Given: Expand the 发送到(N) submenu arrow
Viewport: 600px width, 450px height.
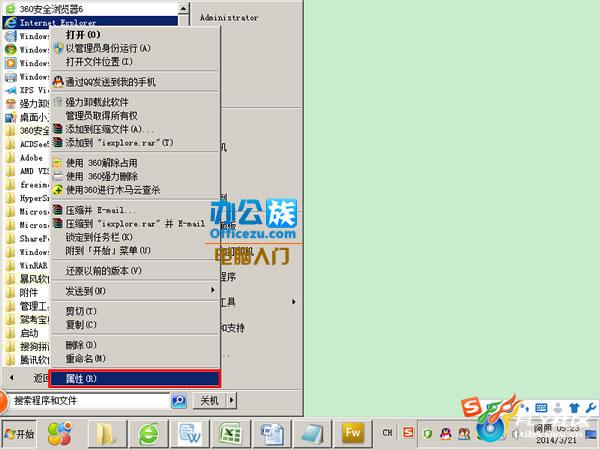Looking at the screenshot, I should click(213, 290).
